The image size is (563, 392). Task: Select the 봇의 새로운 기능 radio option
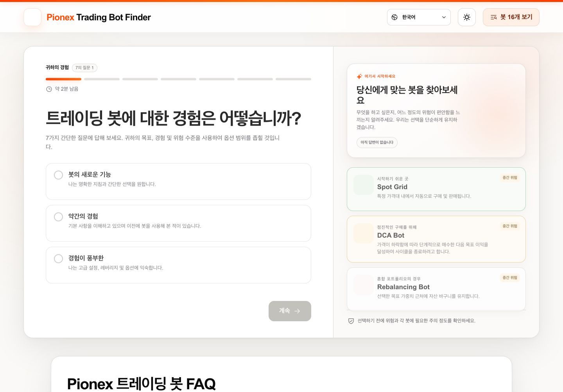pos(178,181)
